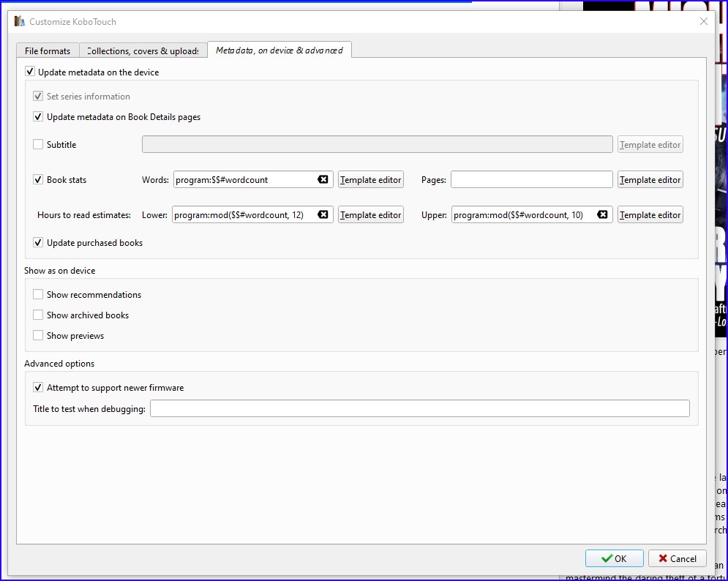728x581 pixels.
Task: Click the calibre books icon in title bar
Action: tap(20, 21)
